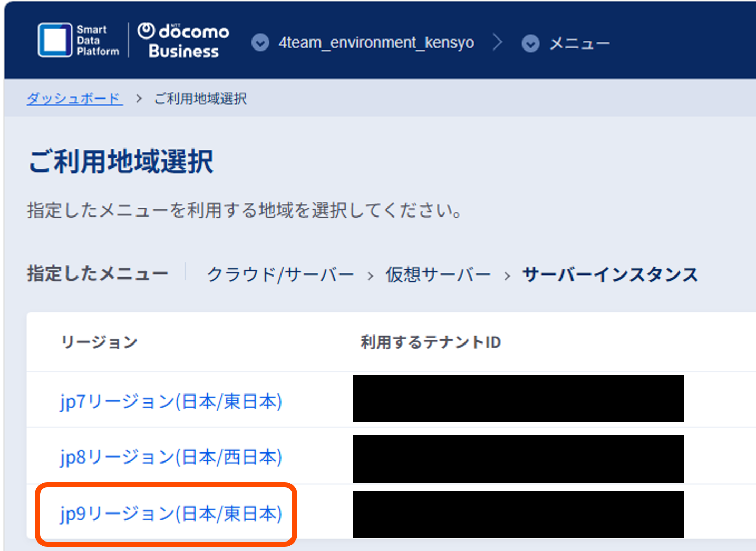Select jp8リージョン(日本/西日本) link
This screenshot has width=756, height=551.
171,457
